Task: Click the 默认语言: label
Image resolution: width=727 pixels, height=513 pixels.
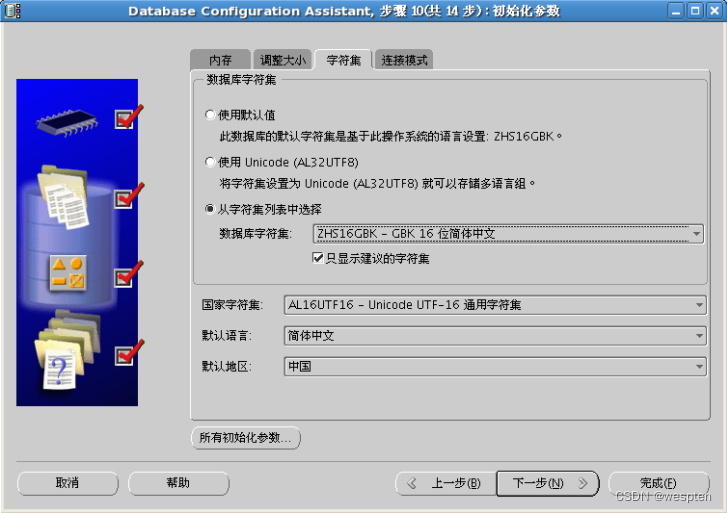Action: pyautogui.click(x=227, y=336)
